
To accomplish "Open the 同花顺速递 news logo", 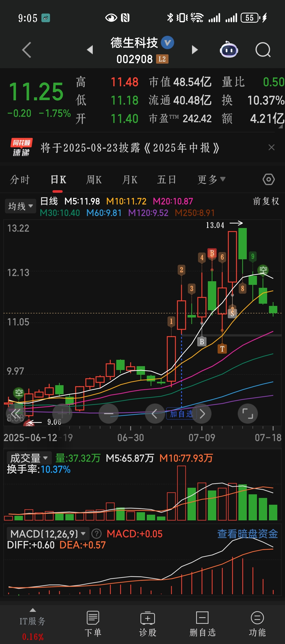I will pos(21,147).
